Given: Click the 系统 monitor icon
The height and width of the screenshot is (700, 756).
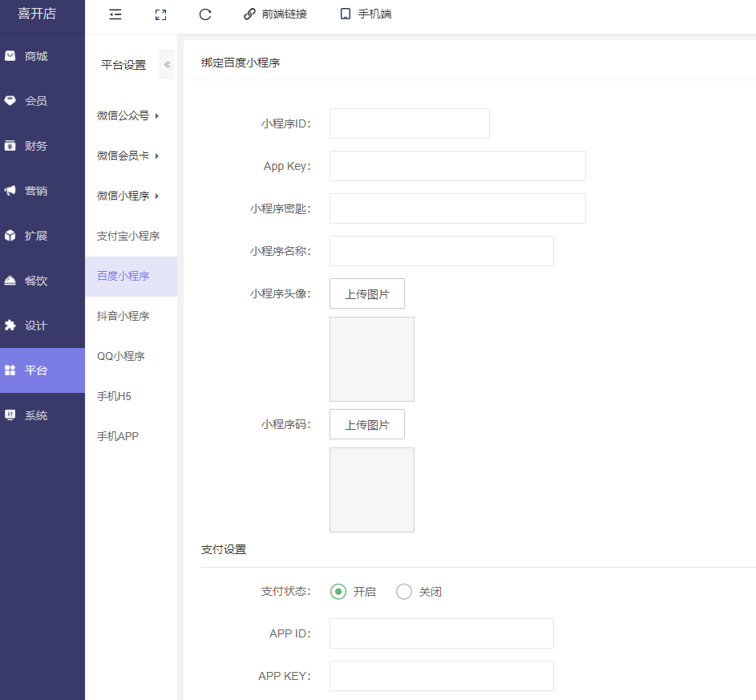Looking at the screenshot, I should [10, 415].
